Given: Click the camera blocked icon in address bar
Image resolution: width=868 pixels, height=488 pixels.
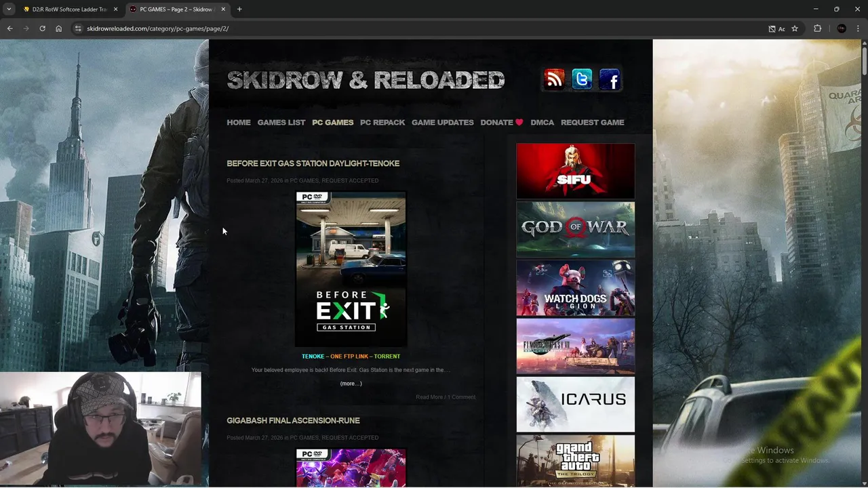Looking at the screenshot, I should (x=772, y=28).
